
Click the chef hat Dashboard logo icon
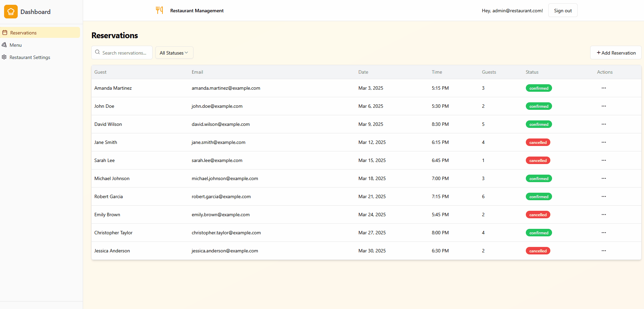tap(11, 12)
